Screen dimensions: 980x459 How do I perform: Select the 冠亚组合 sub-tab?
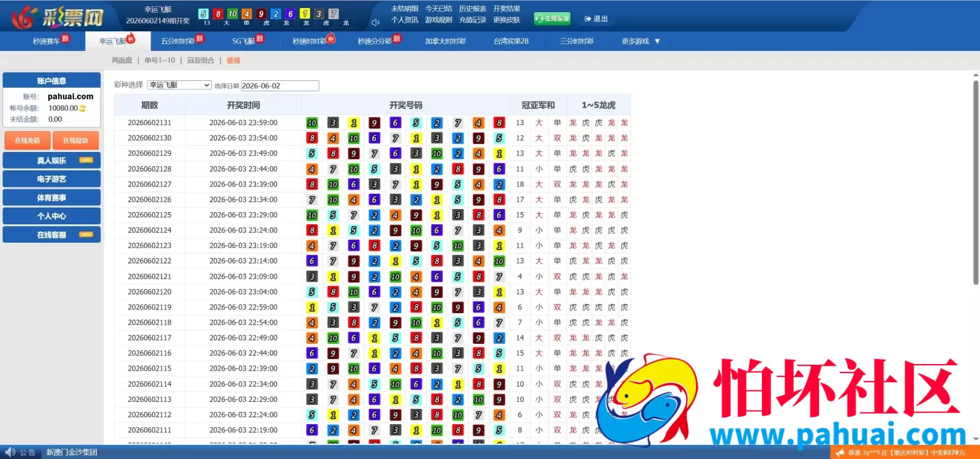coord(200,60)
